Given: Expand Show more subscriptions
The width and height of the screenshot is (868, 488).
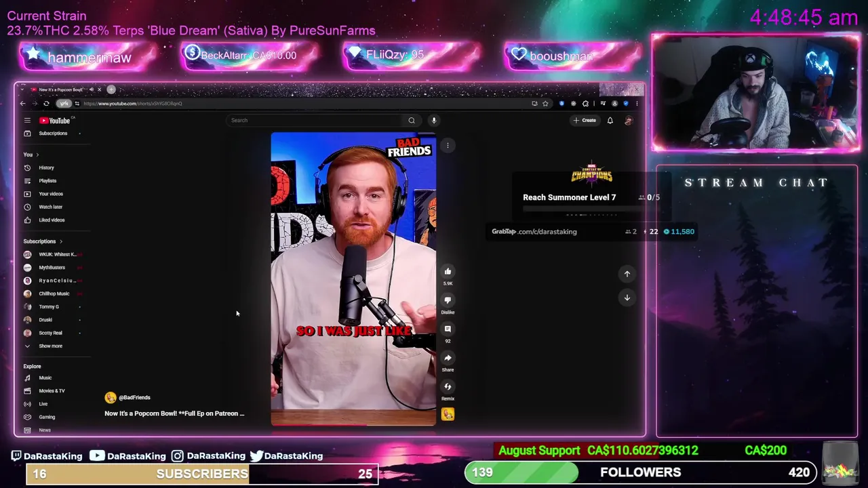Looking at the screenshot, I should pos(52,346).
